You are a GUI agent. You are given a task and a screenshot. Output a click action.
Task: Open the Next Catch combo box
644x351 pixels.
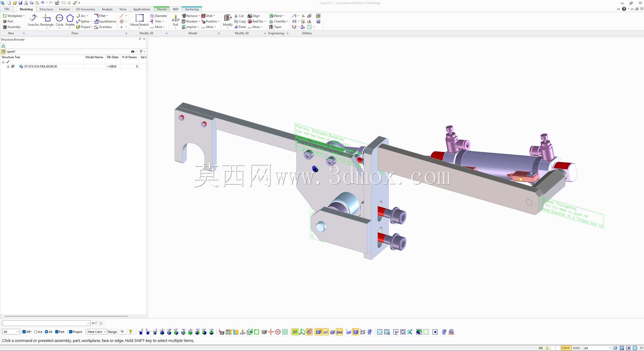tap(97, 332)
